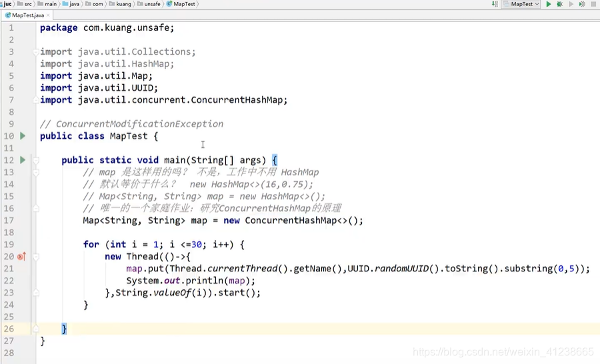
Task: Start debugging with the bug icon
Action: point(559,4)
